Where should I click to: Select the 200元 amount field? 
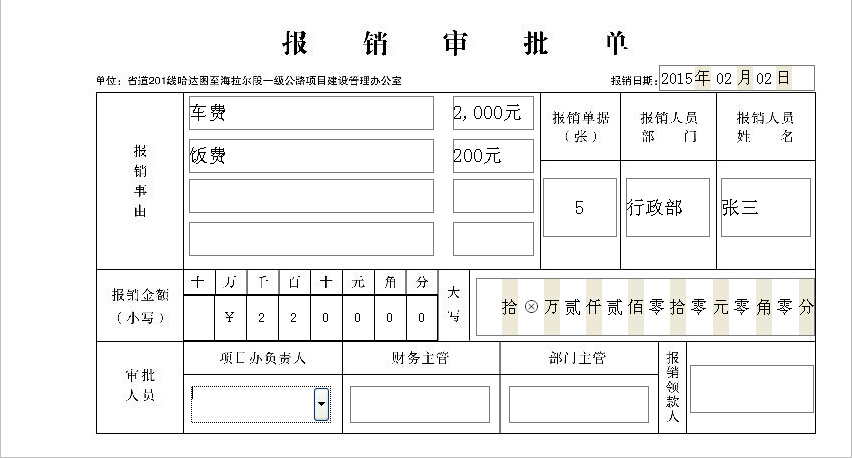(493, 156)
